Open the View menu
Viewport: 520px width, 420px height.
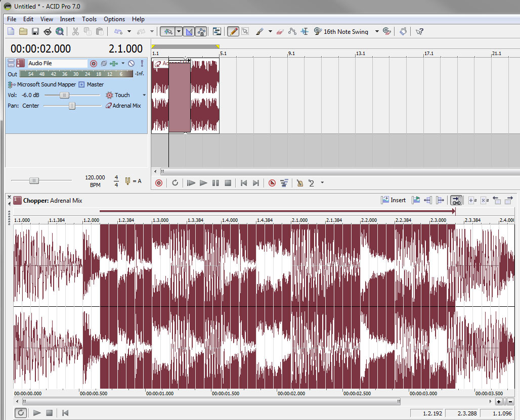click(47, 19)
